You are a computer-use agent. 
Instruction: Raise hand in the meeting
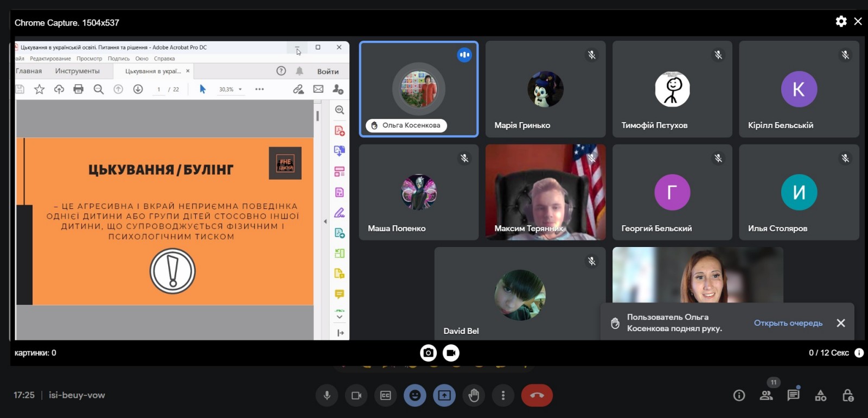[474, 395]
